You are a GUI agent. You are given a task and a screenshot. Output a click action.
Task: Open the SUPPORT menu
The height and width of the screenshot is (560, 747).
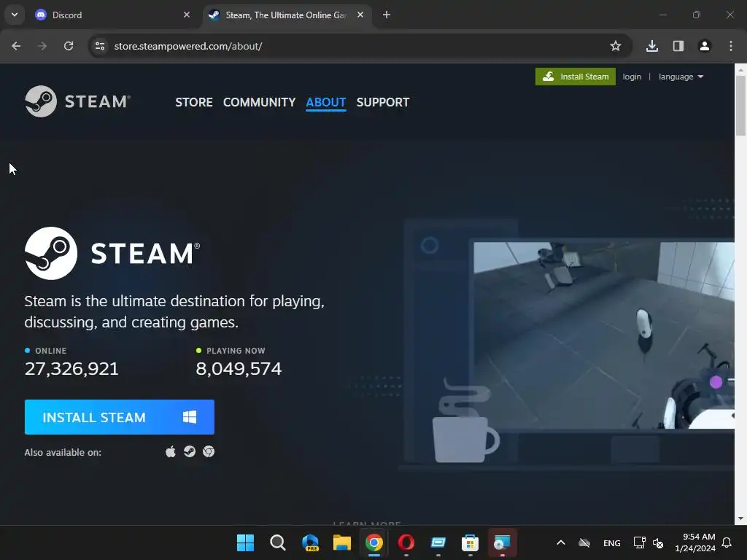[x=383, y=102]
